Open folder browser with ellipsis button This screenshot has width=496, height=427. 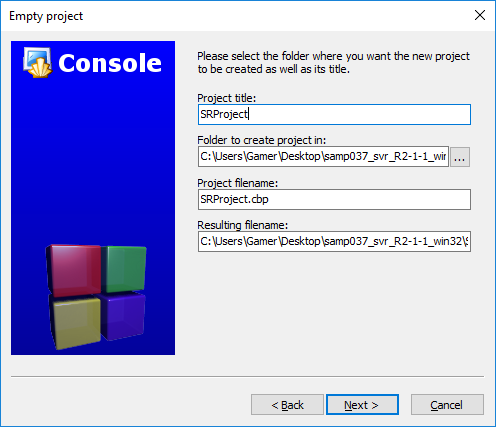tap(460, 157)
